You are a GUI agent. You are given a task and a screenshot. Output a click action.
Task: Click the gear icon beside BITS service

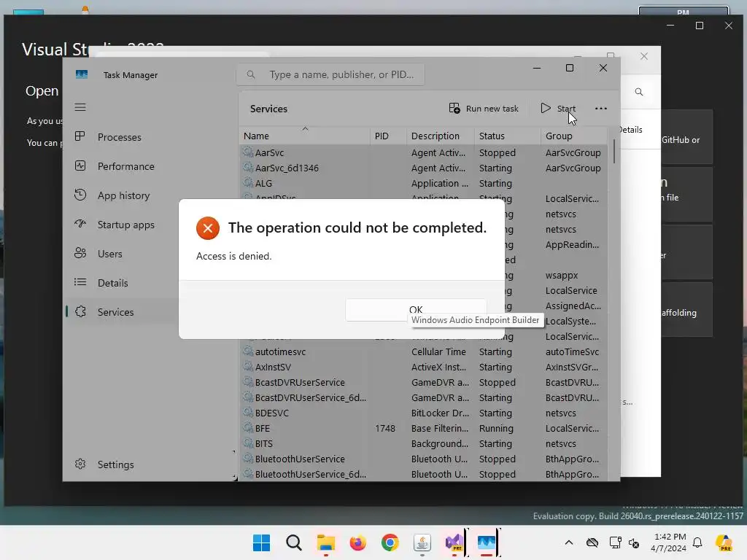pyautogui.click(x=248, y=443)
